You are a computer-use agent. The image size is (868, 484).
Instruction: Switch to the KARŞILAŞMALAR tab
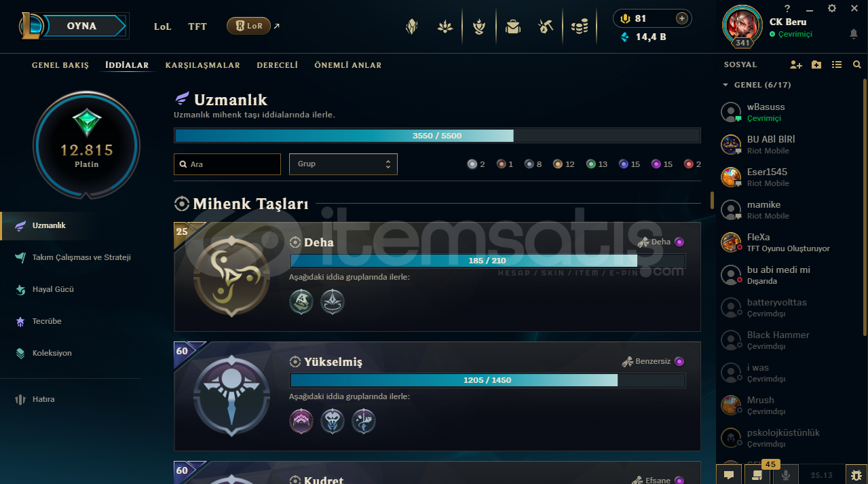coord(202,65)
